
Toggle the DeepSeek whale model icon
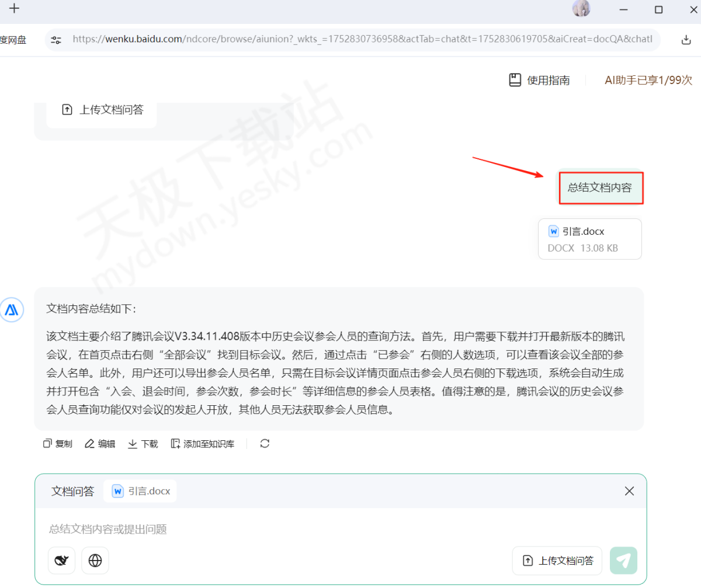click(x=61, y=561)
